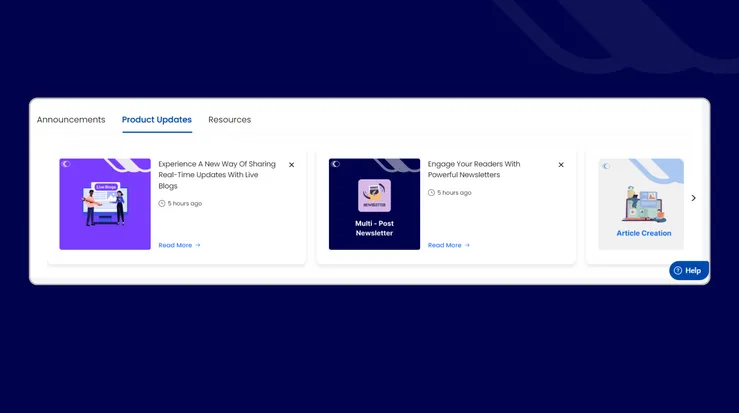Switch to the Resources tab
This screenshot has height=413, width=739.
tap(229, 120)
